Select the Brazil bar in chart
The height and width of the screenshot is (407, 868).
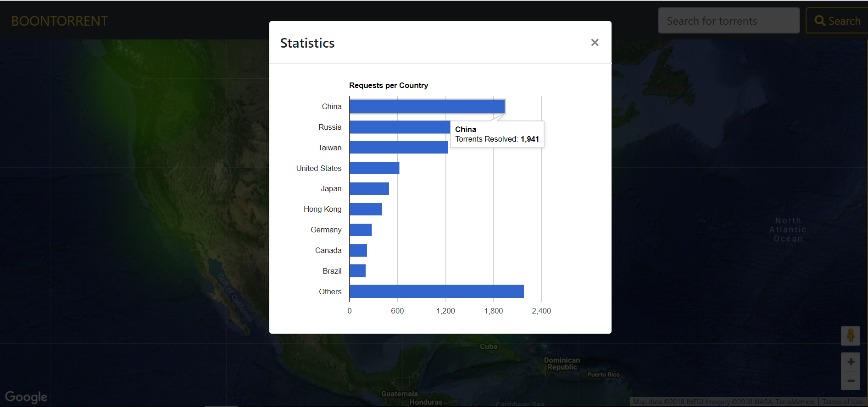pos(357,271)
